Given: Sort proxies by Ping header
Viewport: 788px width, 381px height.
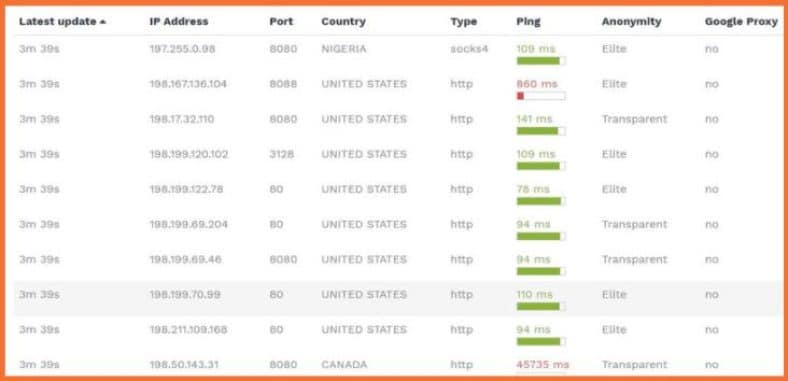Looking at the screenshot, I should tap(528, 22).
